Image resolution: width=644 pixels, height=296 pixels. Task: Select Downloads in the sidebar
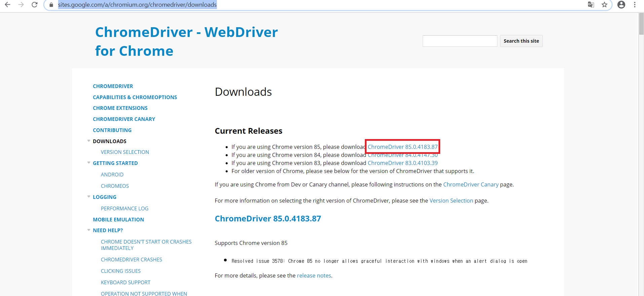110,141
